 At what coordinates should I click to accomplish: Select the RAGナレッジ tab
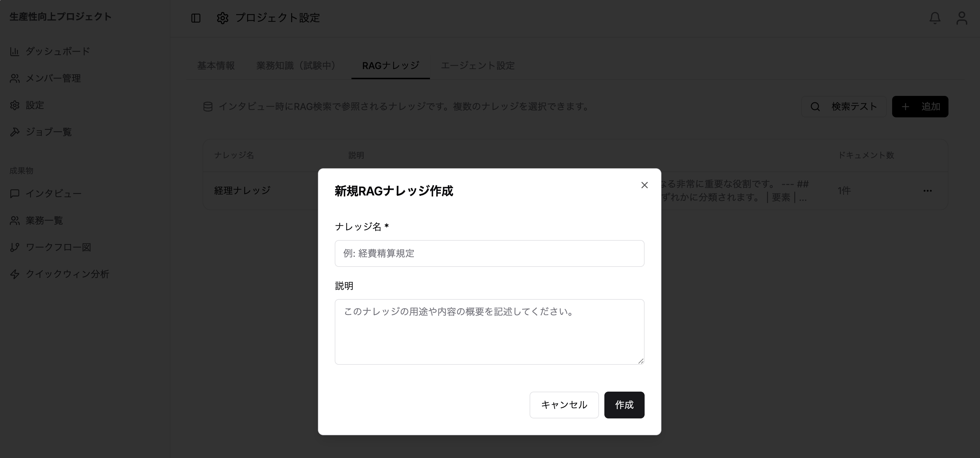coord(390,65)
